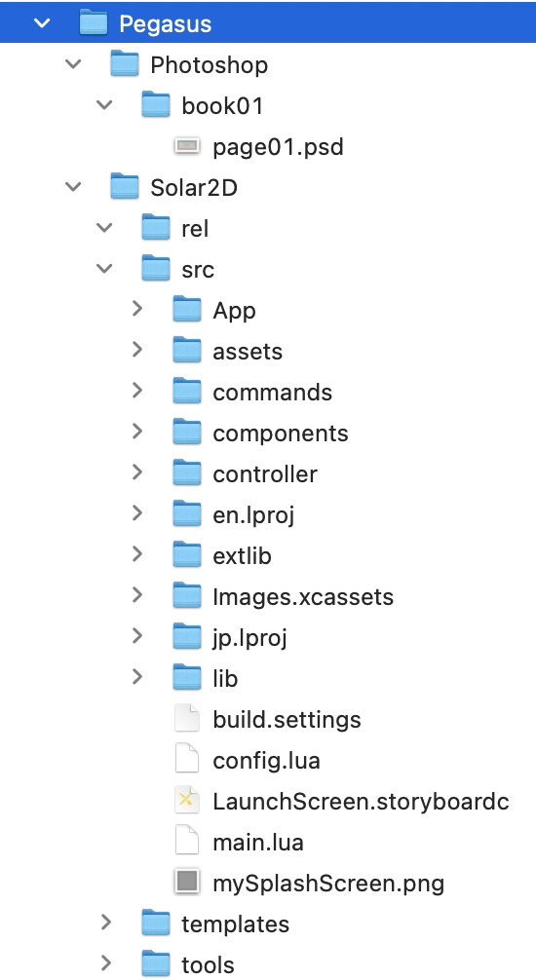Screen dimensions: 536x980
Task: Select the jp.lproj folder item
Action: pyautogui.click(x=249, y=637)
